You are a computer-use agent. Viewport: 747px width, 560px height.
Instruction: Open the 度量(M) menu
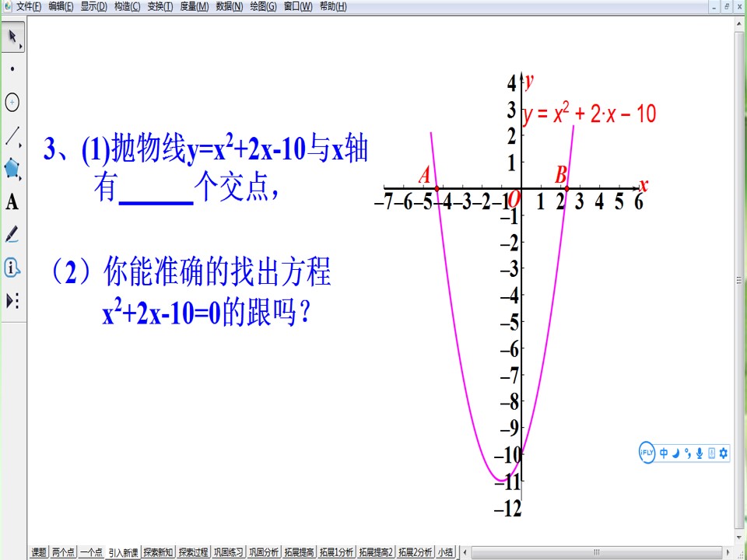tap(194, 7)
